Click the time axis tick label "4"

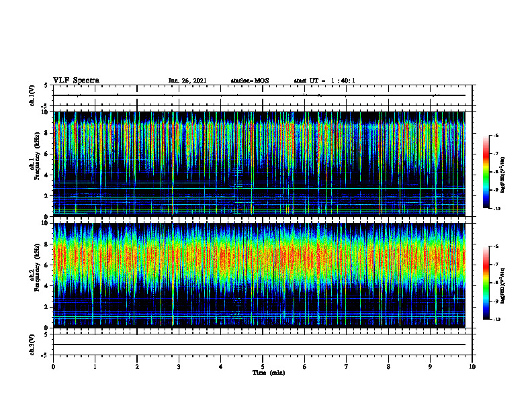pyautogui.click(x=221, y=367)
